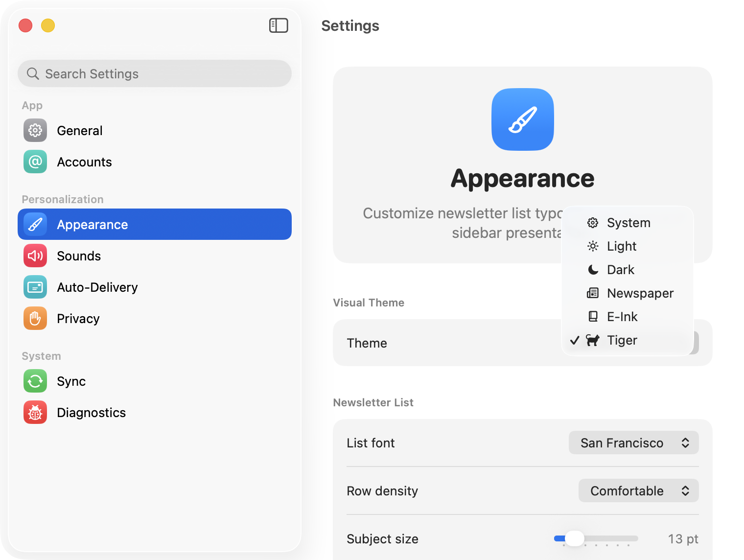Toggle the sidebar visibility button
Image resolution: width=744 pixels, height=560 pixels.
(279, 25)
